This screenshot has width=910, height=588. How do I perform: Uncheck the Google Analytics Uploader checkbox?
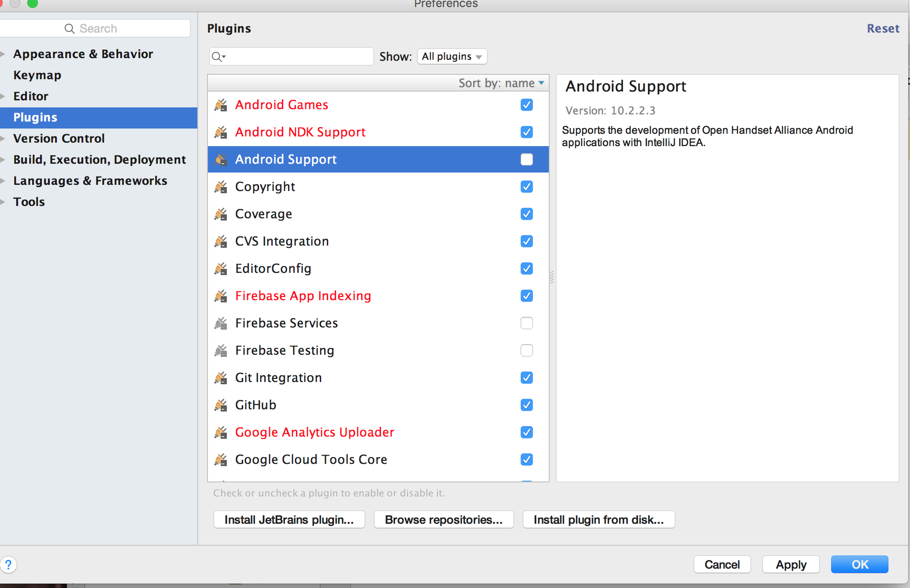(527, 432)
